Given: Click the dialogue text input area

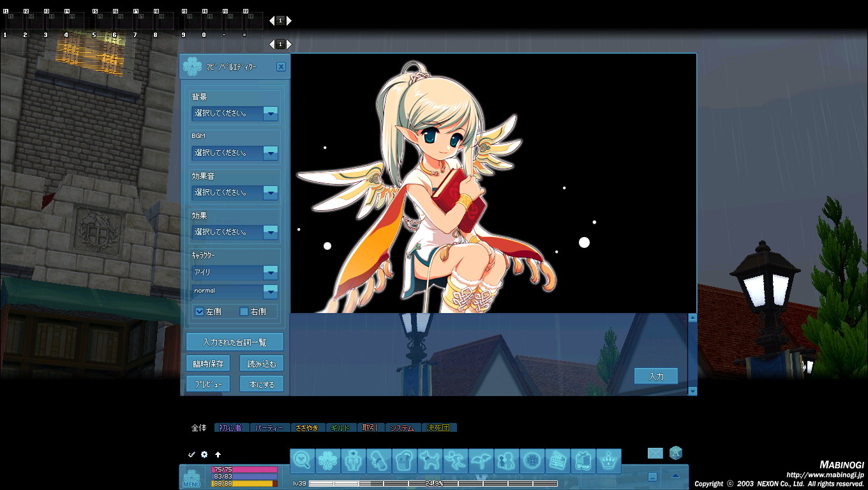Looking at the screenshot, I should click(x=489, y=355).
